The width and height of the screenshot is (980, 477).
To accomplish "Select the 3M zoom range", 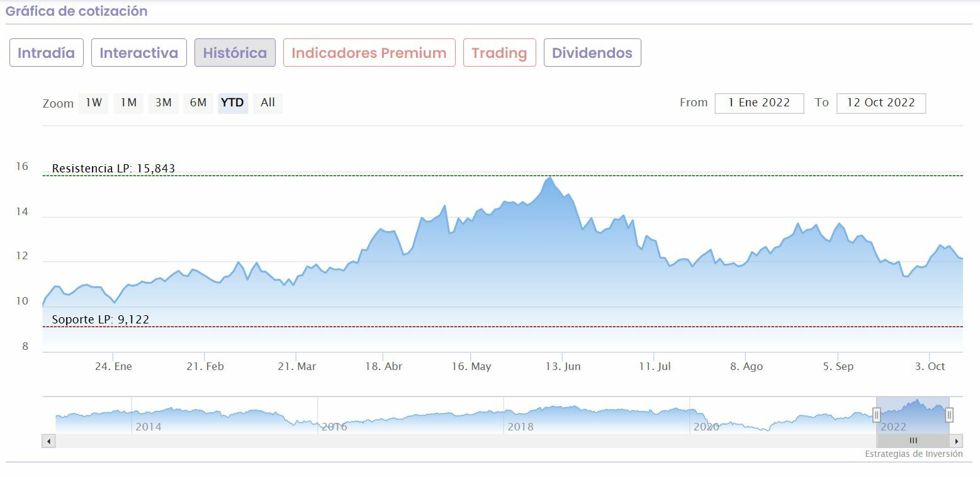I will pos(163,103).
